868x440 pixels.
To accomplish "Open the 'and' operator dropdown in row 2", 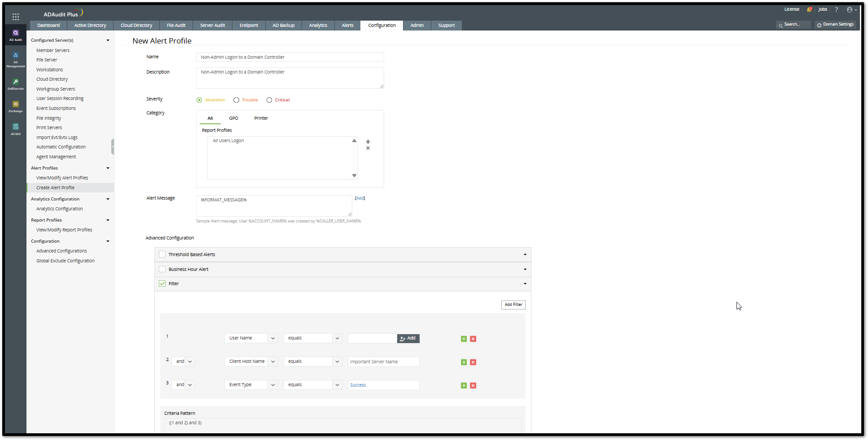I will click(190, 362).
